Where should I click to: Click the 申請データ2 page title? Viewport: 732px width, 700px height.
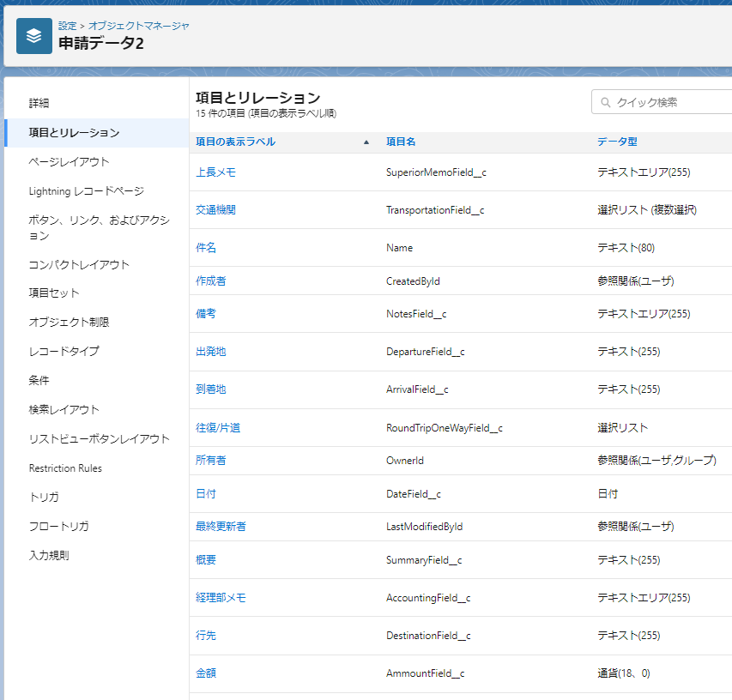(101, 43)
